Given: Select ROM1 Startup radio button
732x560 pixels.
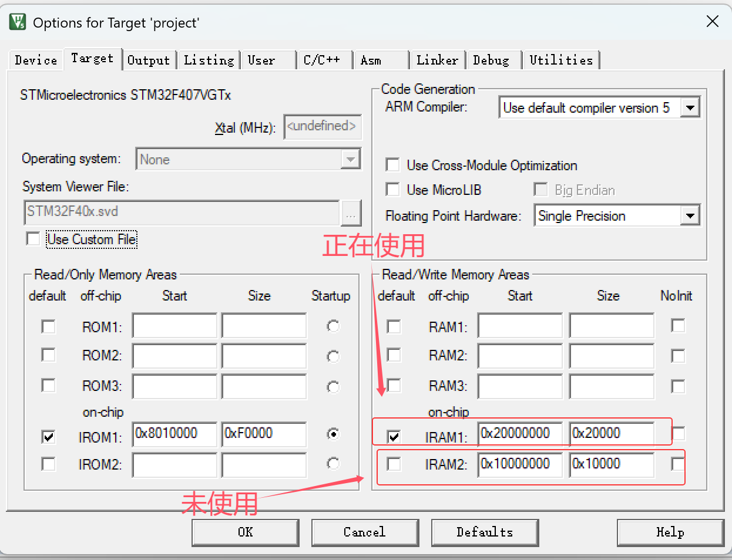Looking at the screenshot, I should (x=333, y=326).
